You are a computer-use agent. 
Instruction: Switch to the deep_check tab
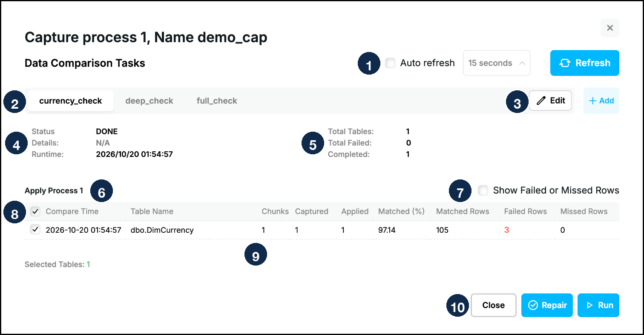coord(149,101)
